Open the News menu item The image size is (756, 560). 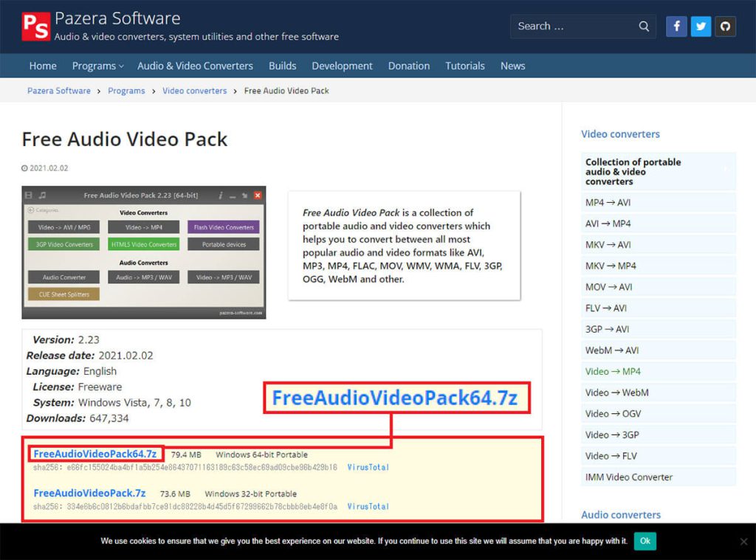pyautogui.click(x=512, y=66)
